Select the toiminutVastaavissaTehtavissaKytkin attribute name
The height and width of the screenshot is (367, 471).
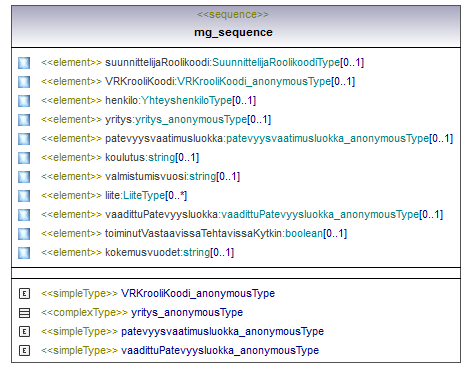[193, 234]
